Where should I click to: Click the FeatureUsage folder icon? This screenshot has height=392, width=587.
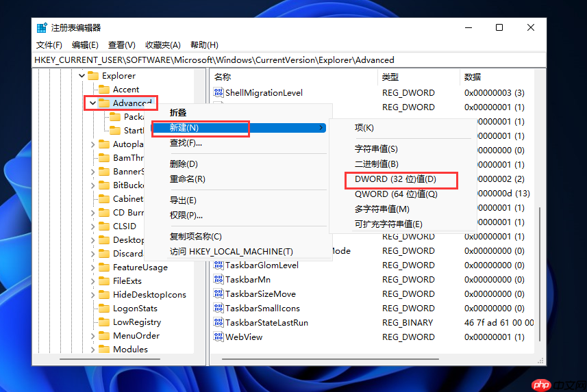pos(103,267)
